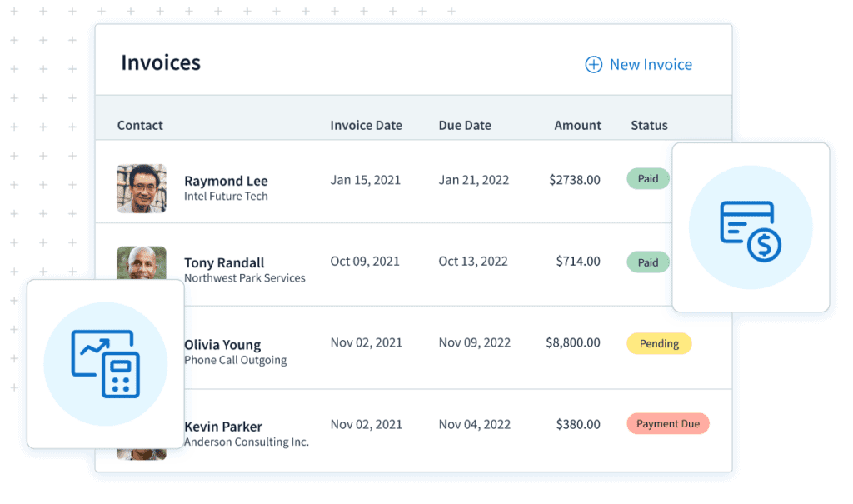853x504 pixels.
Task: Create a New Invoice
Action: [x=649, y=63]
